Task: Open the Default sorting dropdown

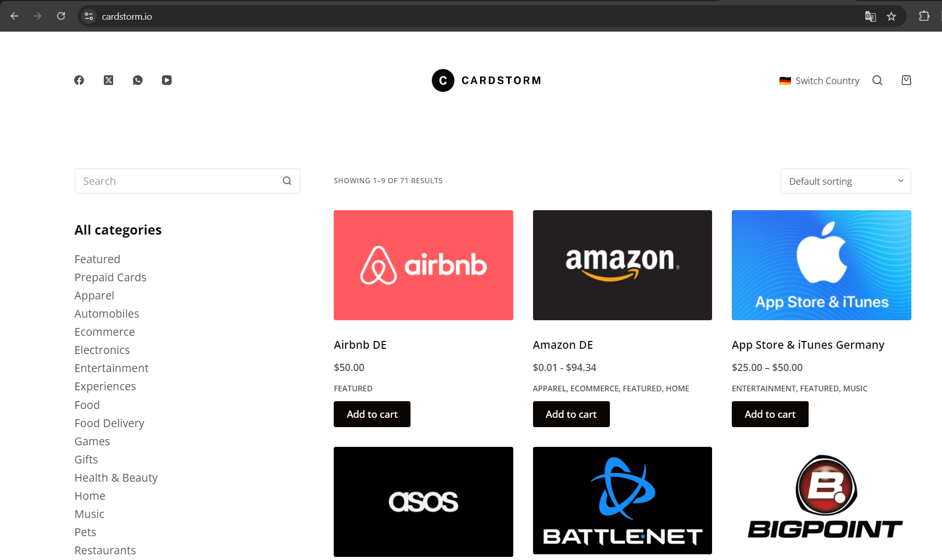Action: (x=845, y=181)
